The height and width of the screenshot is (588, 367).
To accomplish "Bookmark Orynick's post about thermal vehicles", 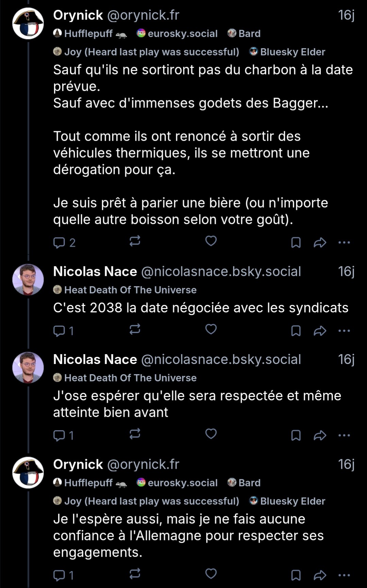I will (x=296, y=243).
